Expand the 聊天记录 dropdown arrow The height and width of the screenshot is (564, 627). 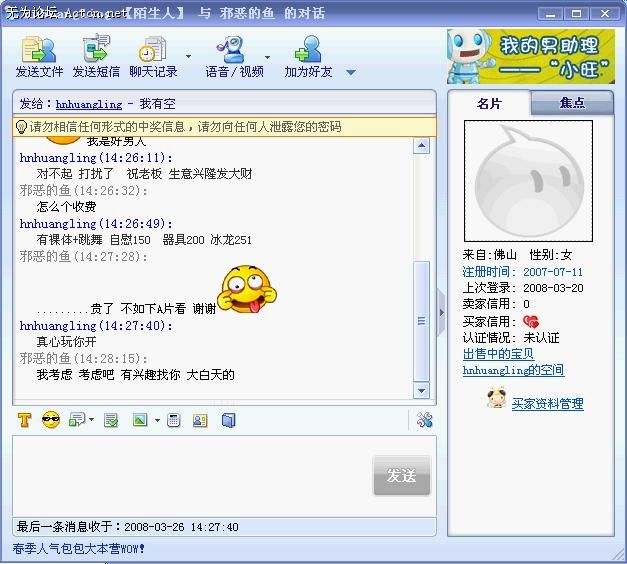(x=188, y=57)
